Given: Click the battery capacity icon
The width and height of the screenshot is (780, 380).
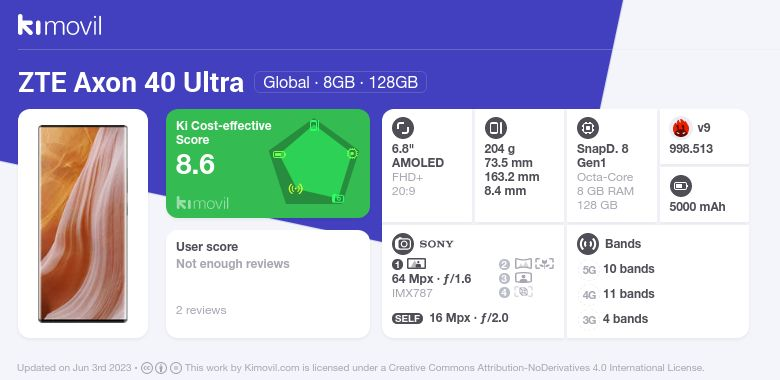Looking at the screenshot, I should [x=681, y=187].
